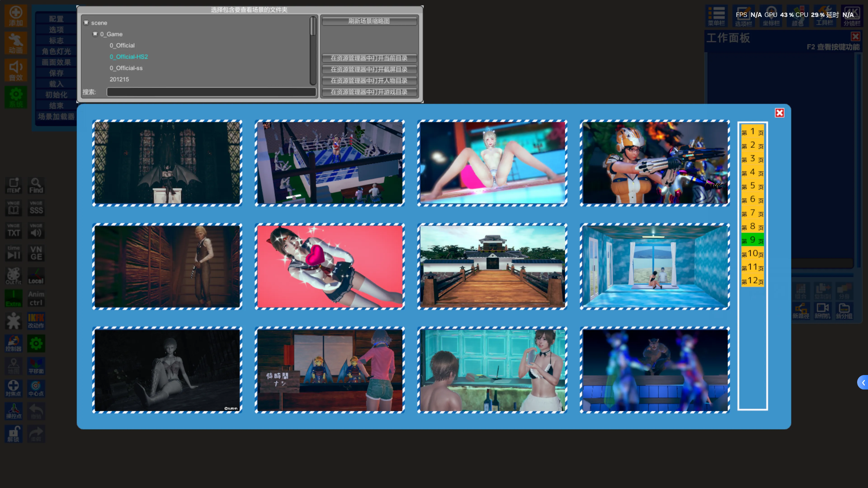Toggle the 解锁 (Unlock) padlock icon

[x=14, y=434]
